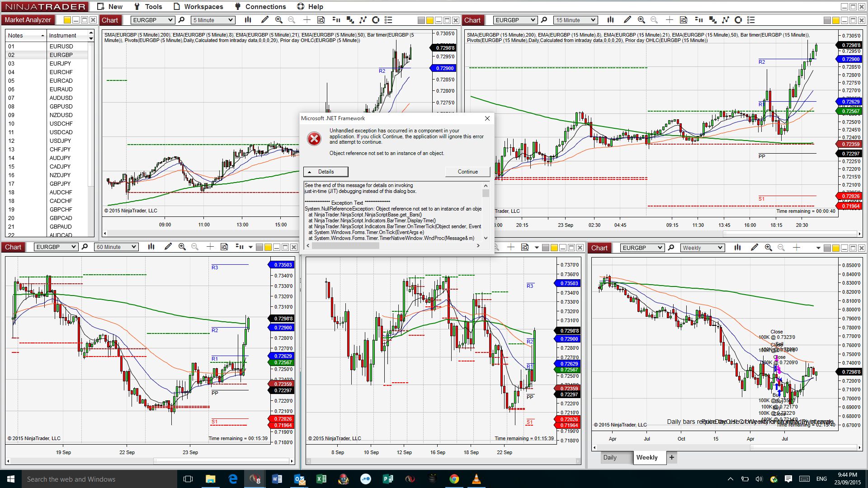The image size is (868, 488).
Task: Click Continue in .NET Framework dialog
Action: tap(467, 172)
